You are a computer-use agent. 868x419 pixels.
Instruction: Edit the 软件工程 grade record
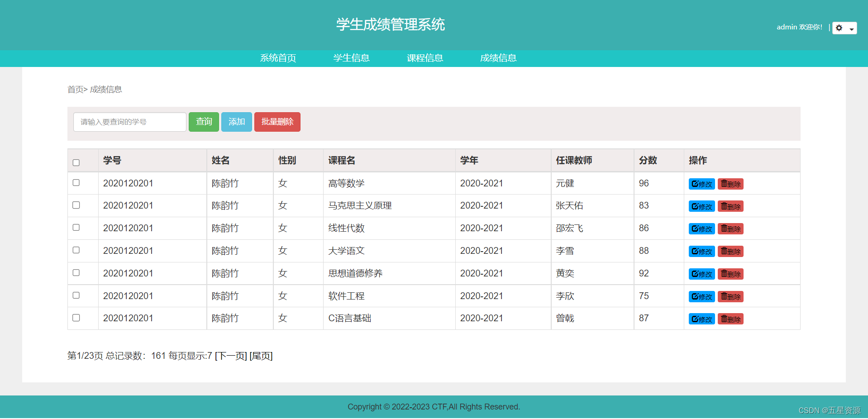701,297
